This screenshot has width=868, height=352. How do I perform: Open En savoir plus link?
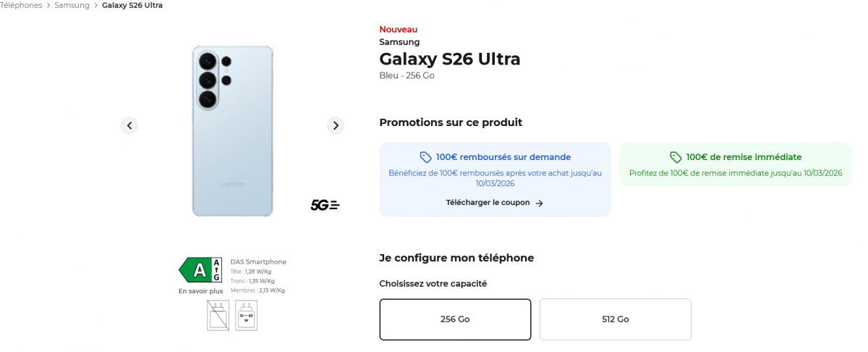200,291
